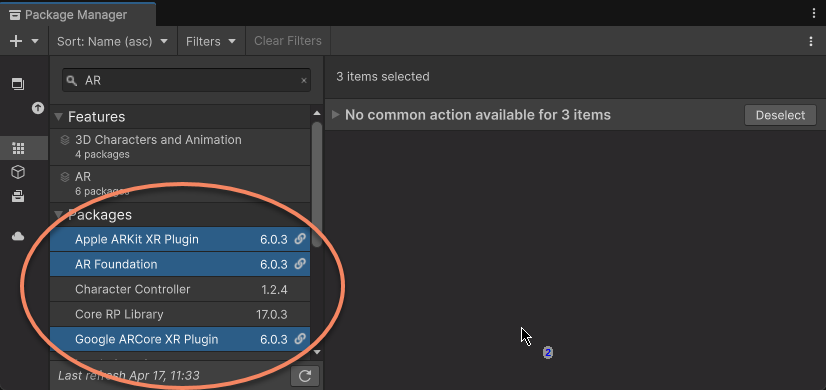Viewport: 826px width, 390px height.
Task: Select 3D Characters and Animation feature
Action: coord(180,146)
